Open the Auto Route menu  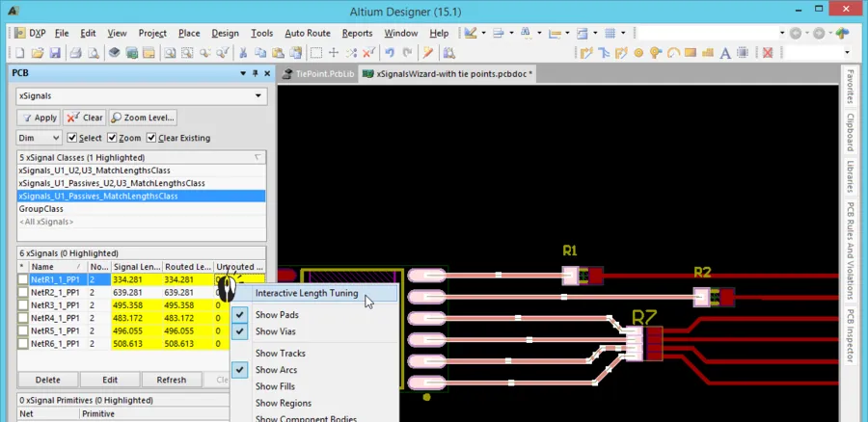[x=308, y=33]
